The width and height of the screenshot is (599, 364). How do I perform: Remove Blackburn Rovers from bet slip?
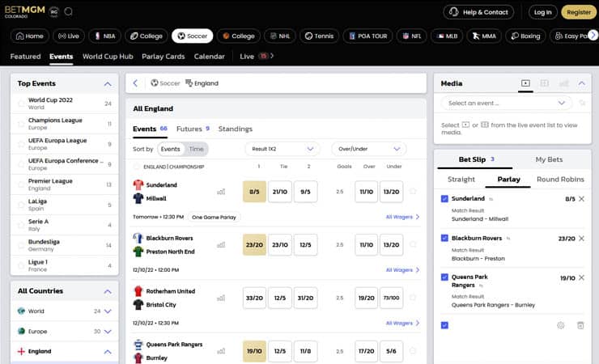581,238
